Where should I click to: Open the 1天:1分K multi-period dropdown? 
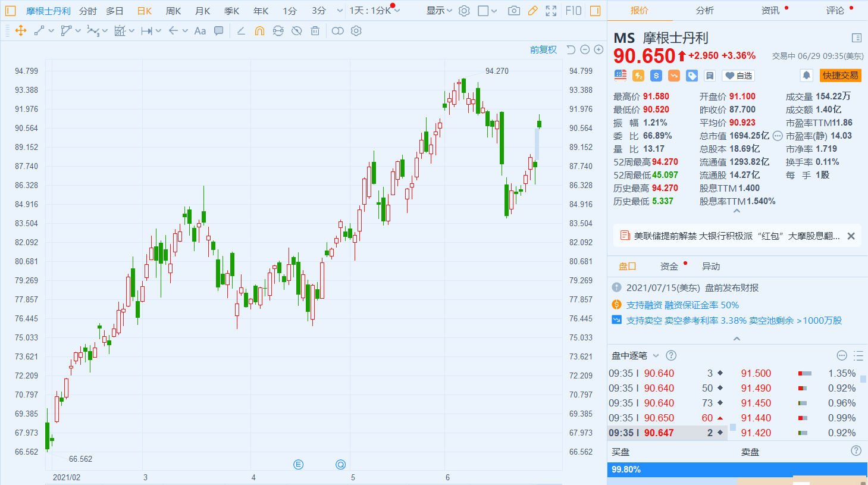click(375, 11)
